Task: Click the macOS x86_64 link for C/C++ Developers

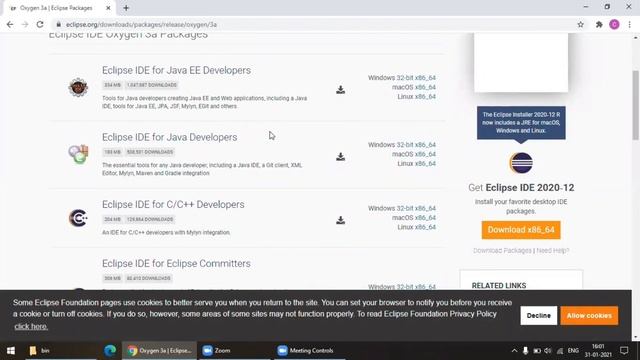Action: (425, 218)
